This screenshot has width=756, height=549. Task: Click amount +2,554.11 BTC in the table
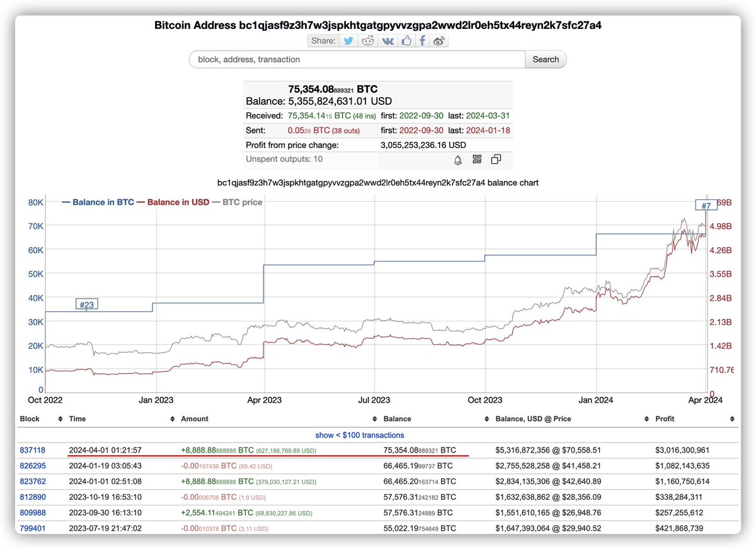click(217, 513)
